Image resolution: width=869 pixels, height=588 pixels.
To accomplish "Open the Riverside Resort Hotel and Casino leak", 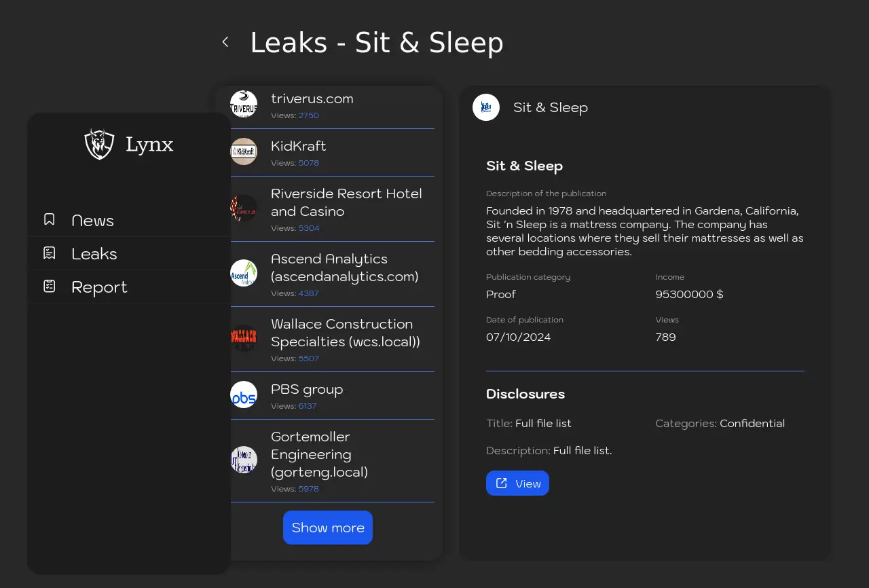I will click(346, 202).
